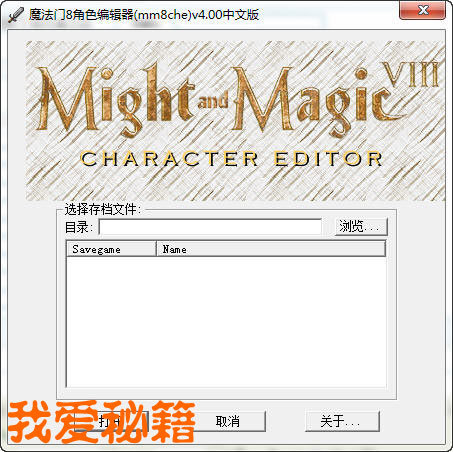Viewport: 453px width, 452px height.
Task: Click the window title text 魔法门8角色编辑器
Action: point(81,15)
